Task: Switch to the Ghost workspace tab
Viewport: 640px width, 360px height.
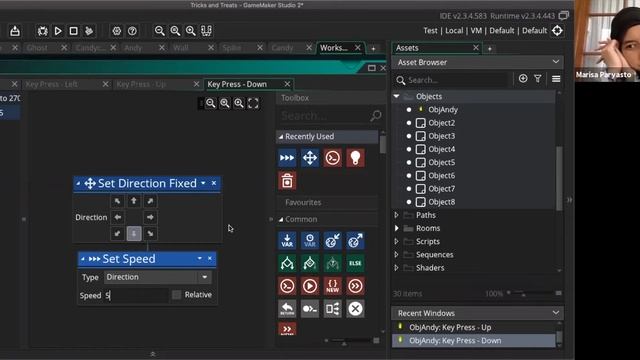Action: (37, 48)
